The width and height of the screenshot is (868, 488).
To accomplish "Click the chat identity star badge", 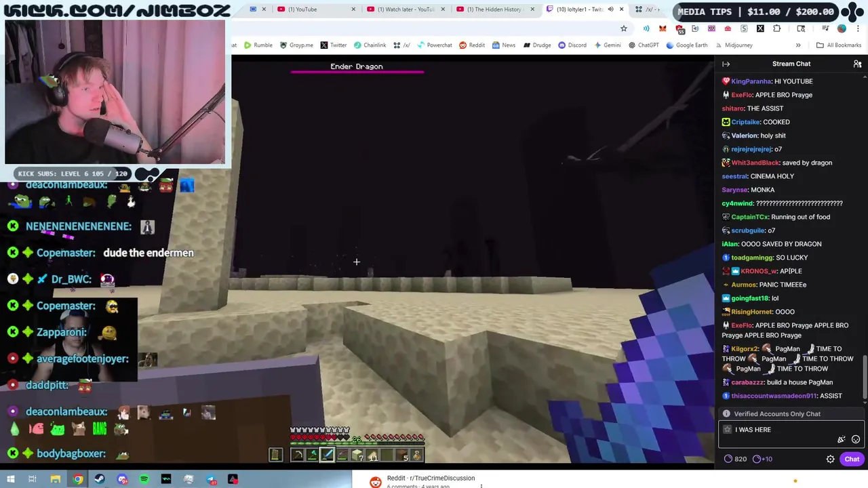I will pyautogui.click(x=728, y=430).
